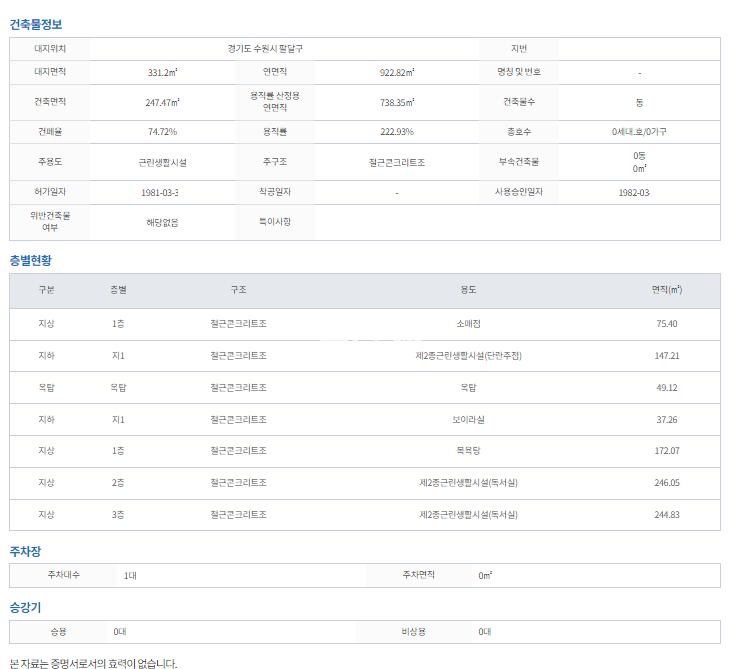Select the 허가일자 date 1981-03-3
Viewport: 739px width, 669px height.
pyautogui.click(x=162, y=192)
